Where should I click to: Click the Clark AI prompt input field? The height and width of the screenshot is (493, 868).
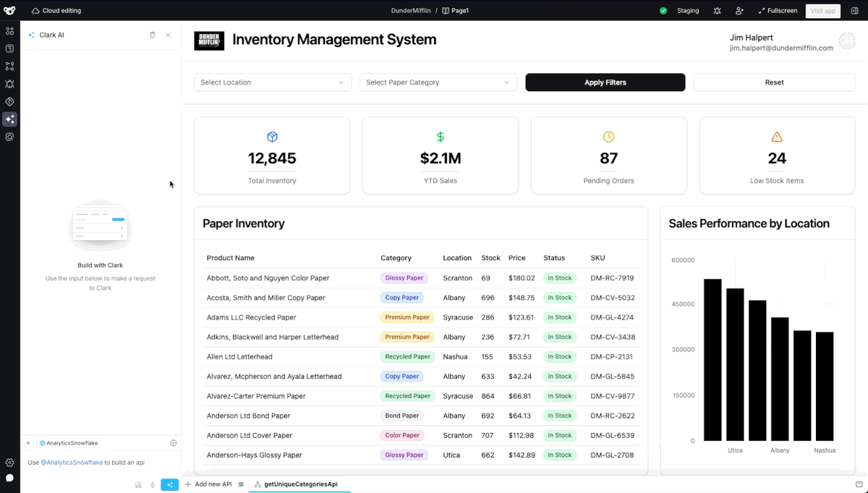(x=94, y=463)
